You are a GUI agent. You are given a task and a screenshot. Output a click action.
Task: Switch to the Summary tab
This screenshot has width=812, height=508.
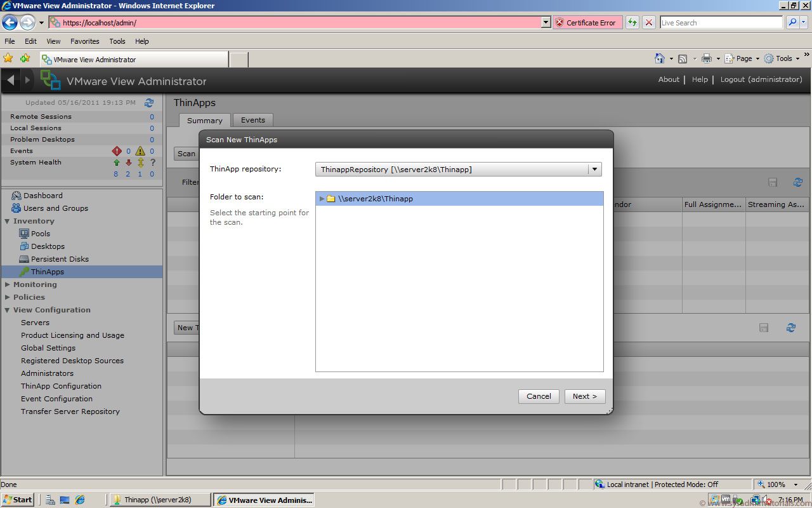click(205, 120)
